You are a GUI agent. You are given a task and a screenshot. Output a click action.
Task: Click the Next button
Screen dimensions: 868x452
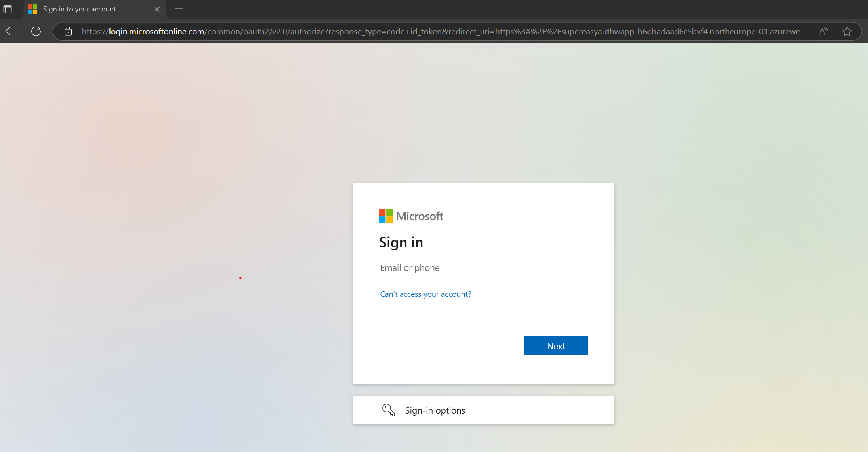[x=556, y=346]
